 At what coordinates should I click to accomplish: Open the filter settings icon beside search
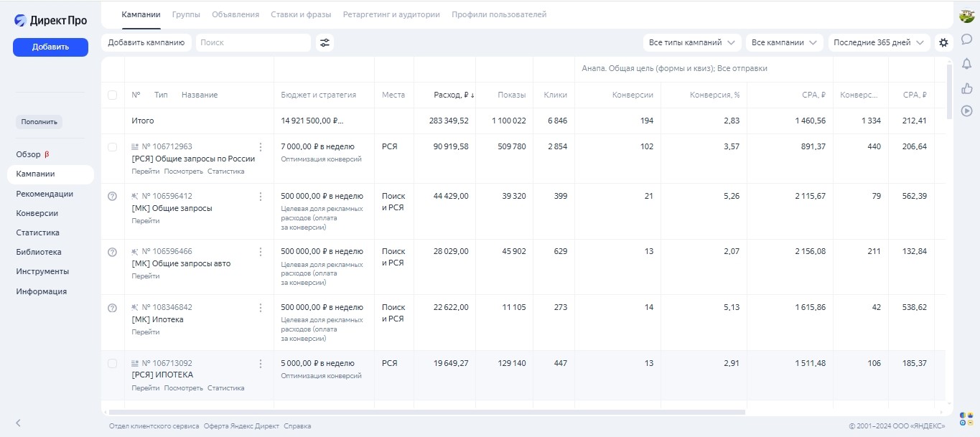point(325,43)
